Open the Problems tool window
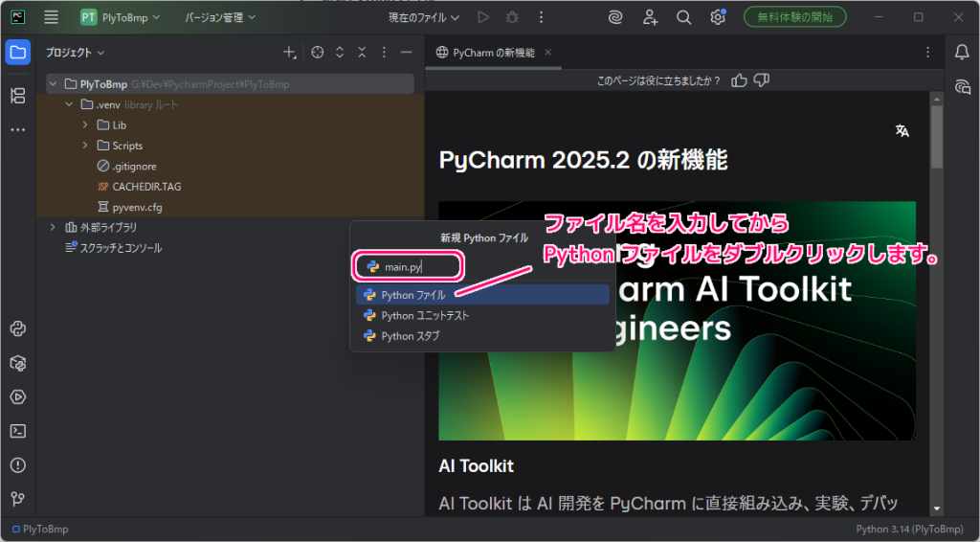The image size is (980, 542). [x=18, y=465]
